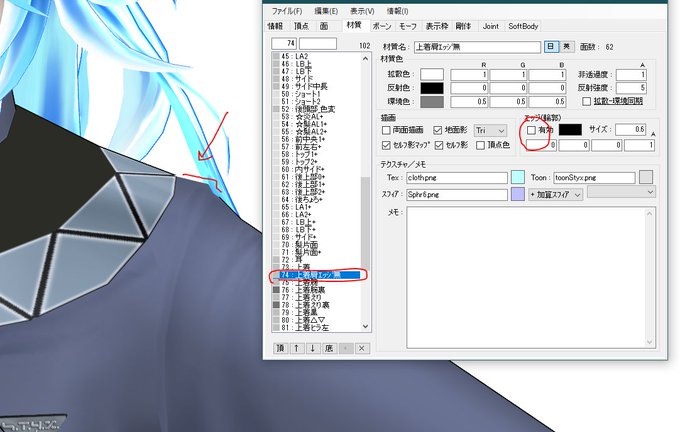Open the 表示(V) menu
Screen dimensions: 680x432
362,11
